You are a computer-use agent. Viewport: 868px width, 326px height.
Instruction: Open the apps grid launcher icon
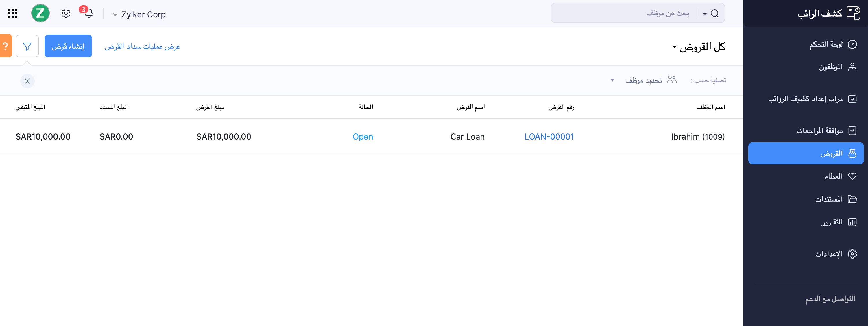tap(13, 14)
